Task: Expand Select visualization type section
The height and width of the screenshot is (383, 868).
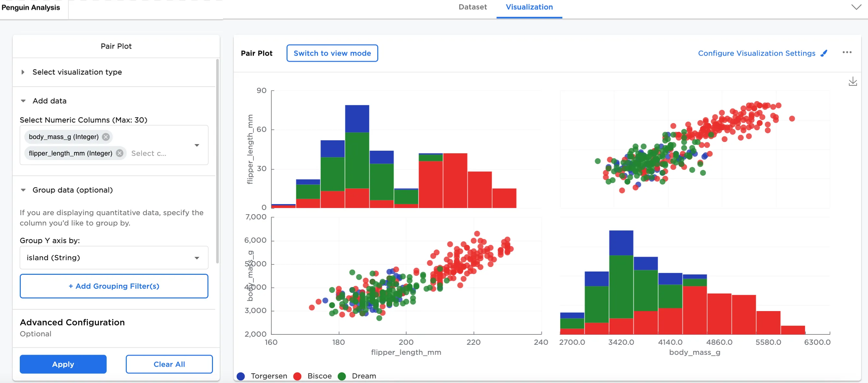Action: tap(23, 72)
